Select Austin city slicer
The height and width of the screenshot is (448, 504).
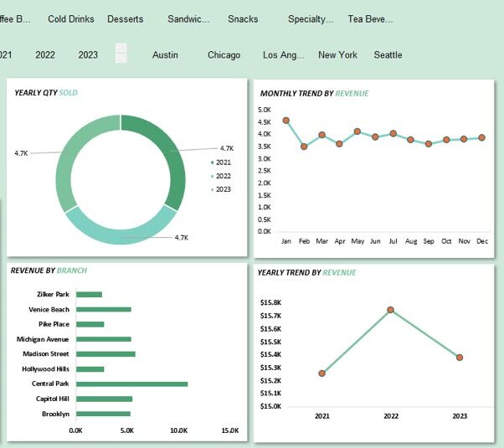click(x=165, y=54)
